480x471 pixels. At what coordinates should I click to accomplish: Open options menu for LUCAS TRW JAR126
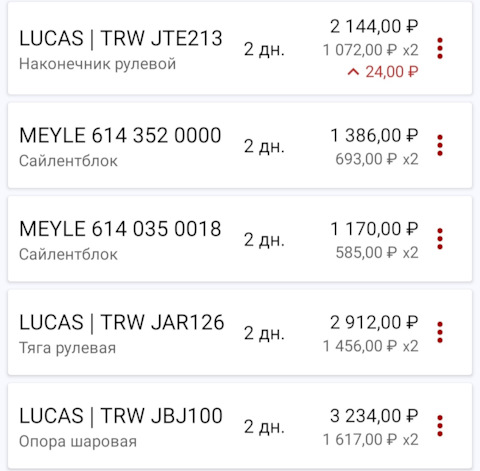click(x=440, y=332)
